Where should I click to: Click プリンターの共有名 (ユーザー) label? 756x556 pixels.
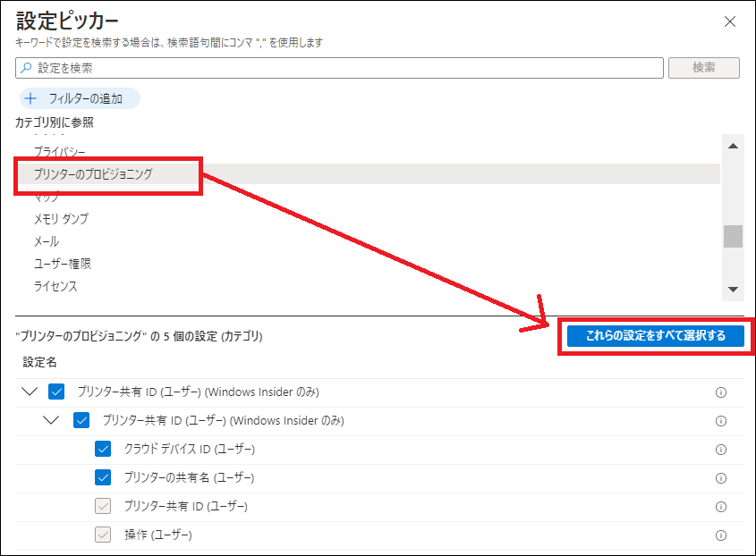coord(189,477)
